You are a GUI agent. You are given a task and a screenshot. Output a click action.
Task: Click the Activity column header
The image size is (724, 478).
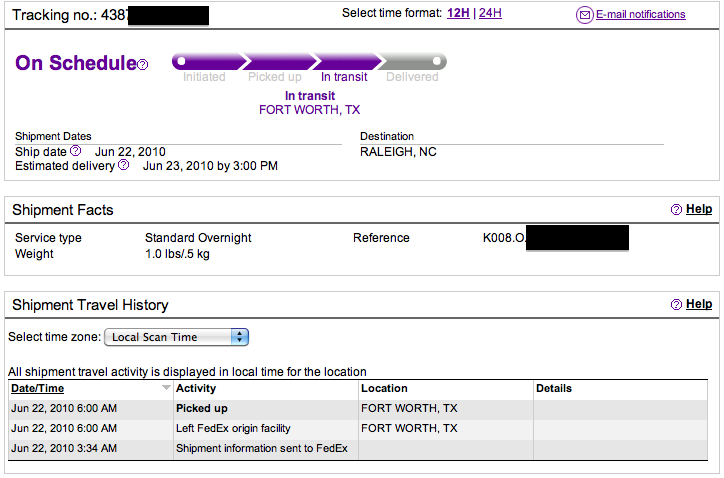(196, 388)
